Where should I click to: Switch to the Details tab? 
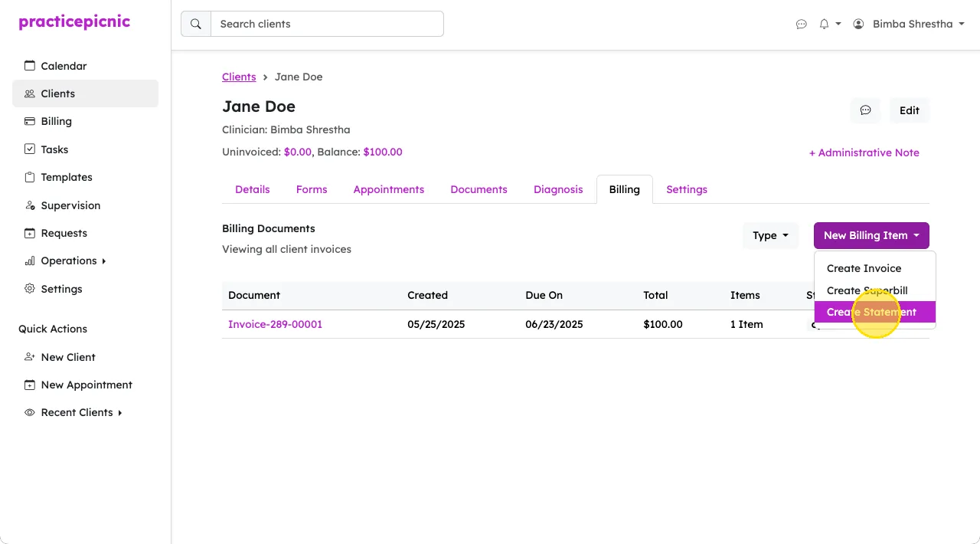tap(253, 189)
